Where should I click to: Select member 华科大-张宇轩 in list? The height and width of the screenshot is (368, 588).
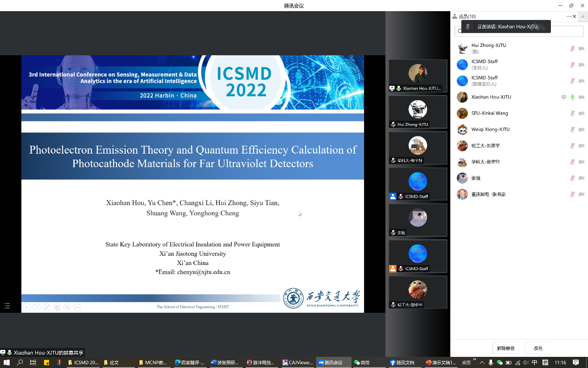click(519, 162)
